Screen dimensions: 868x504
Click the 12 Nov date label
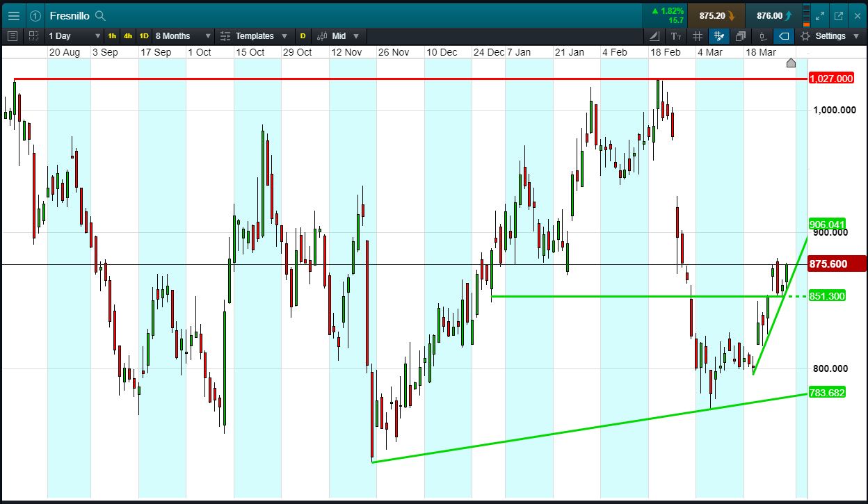pos(346,52)
